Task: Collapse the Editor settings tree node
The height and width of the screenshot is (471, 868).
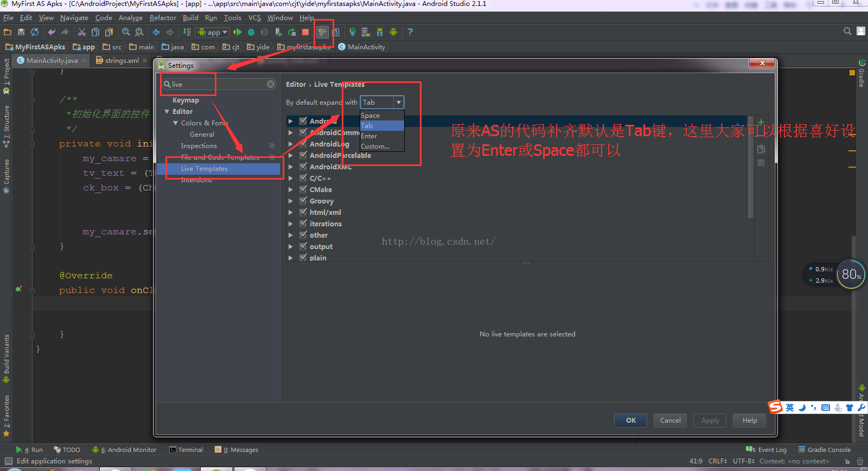Action: [167, 112]
